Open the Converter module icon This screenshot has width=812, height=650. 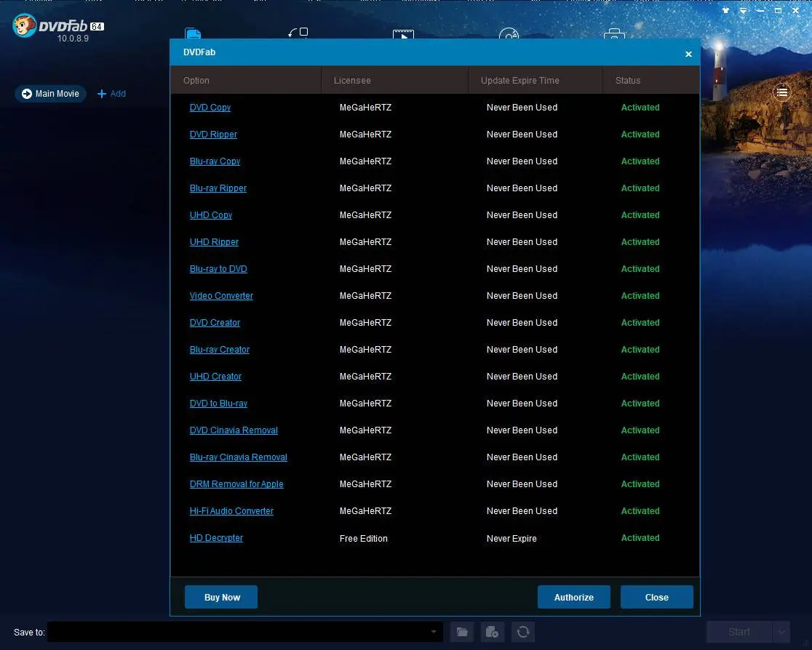click(x=403, y=34)
